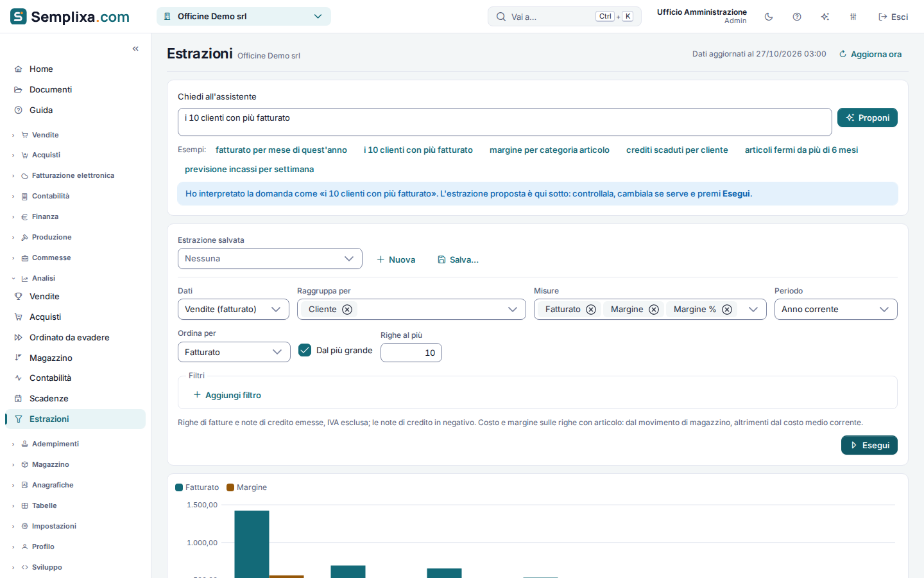Toggle Margine series in chart legend
Viewport: 924px width, 578px height.
coord(246,487)
